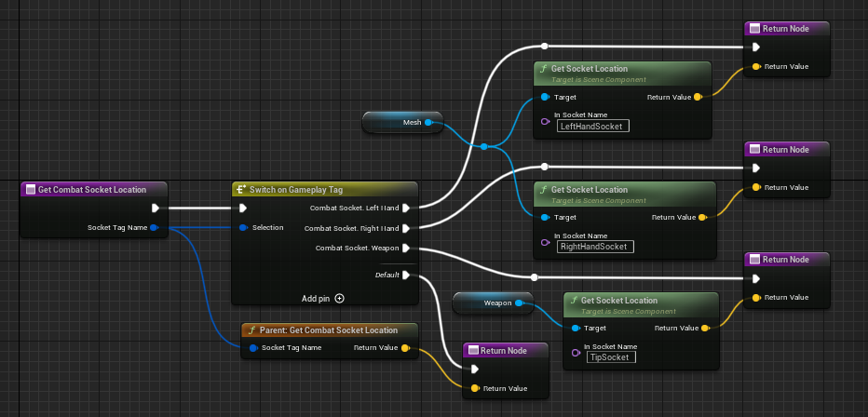Click the Get Combat Socket Location entry node icon

click(x=30, y=190)
